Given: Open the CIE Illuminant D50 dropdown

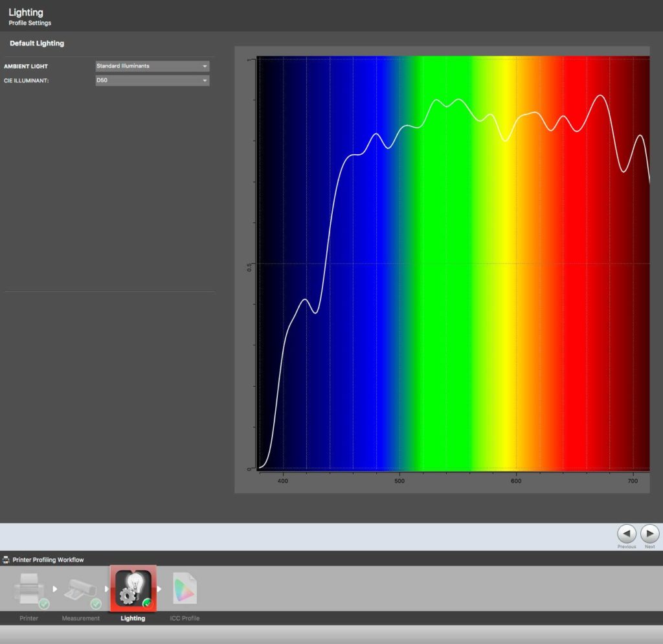Looking at the screenshot, I should [x=152, y=80].
